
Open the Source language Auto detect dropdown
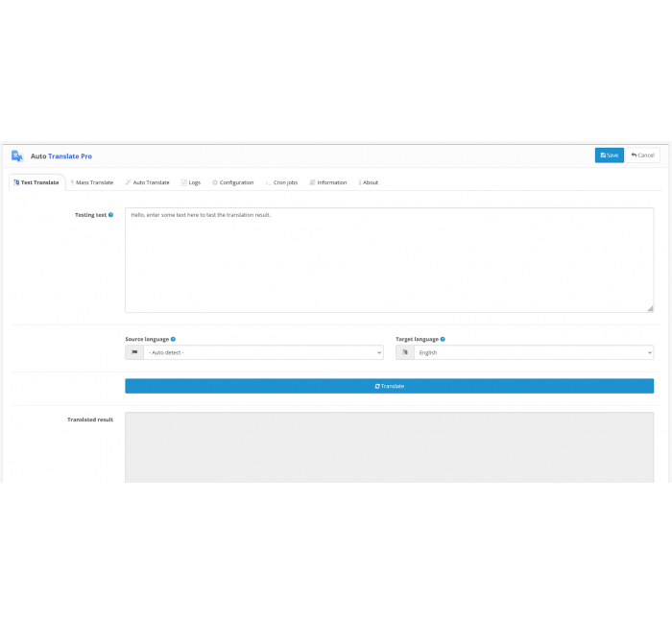tap(263, 352)
